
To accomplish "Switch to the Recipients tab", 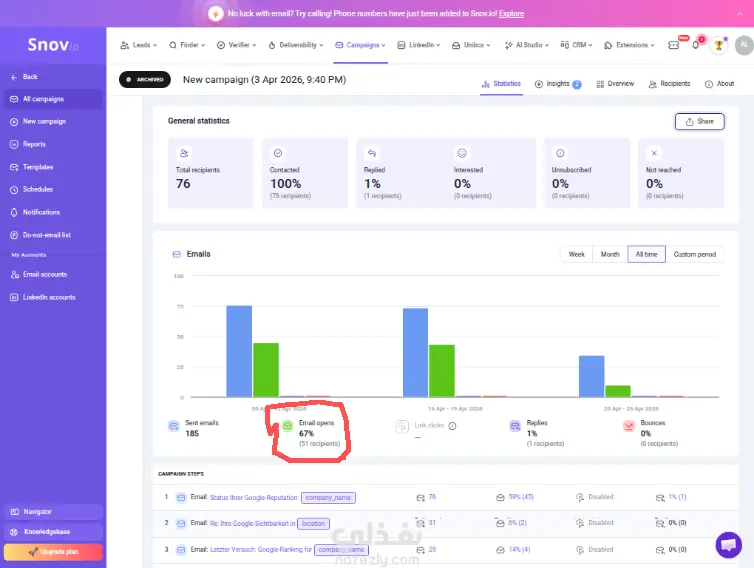I will 669,84.
